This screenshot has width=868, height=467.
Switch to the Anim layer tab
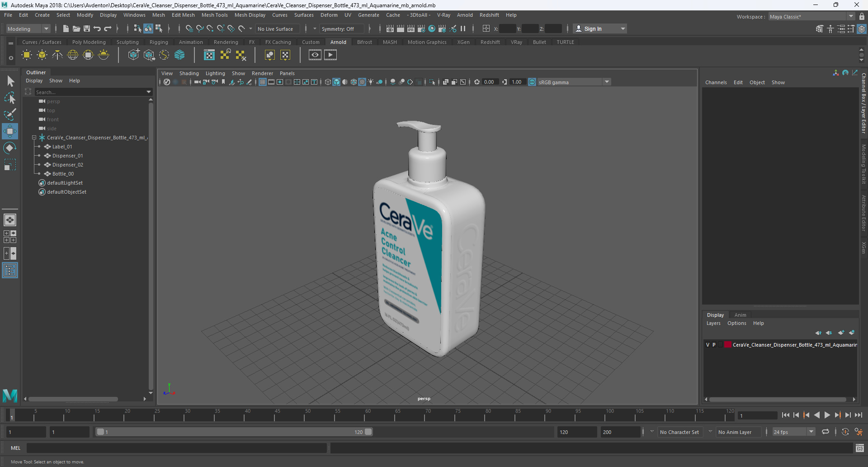pos(740,315)
